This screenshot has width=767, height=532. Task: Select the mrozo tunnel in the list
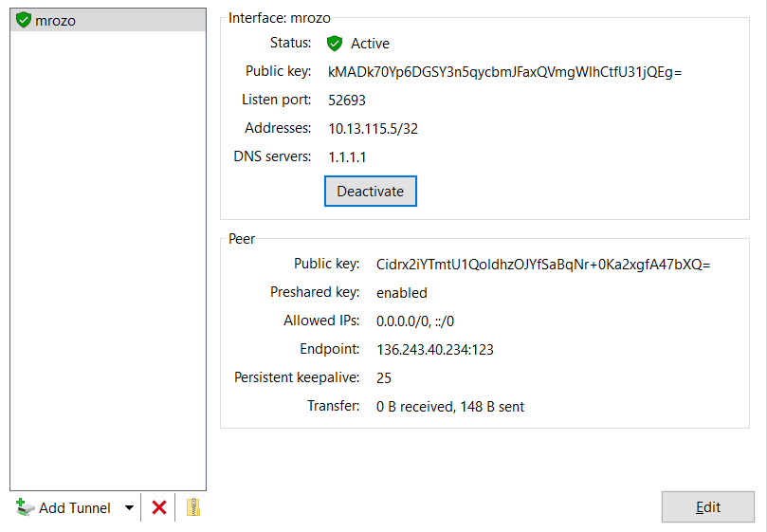55,20
